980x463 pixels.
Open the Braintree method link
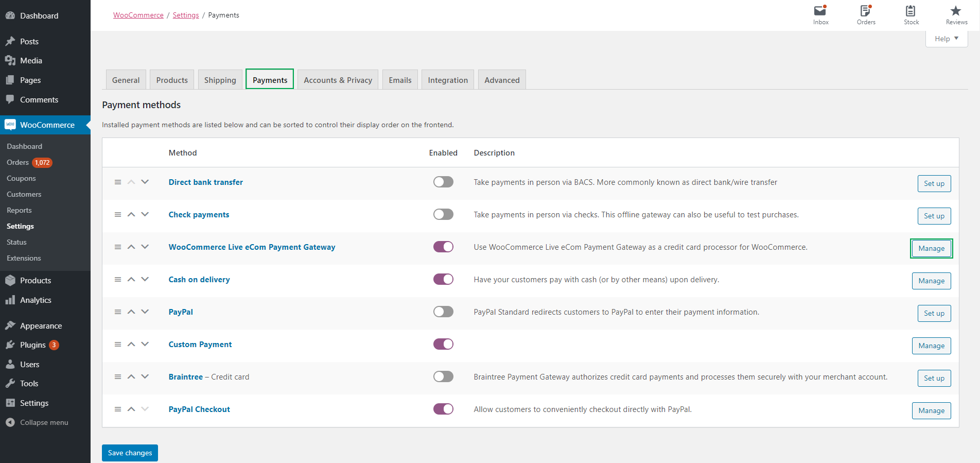[x=186, y=376]
